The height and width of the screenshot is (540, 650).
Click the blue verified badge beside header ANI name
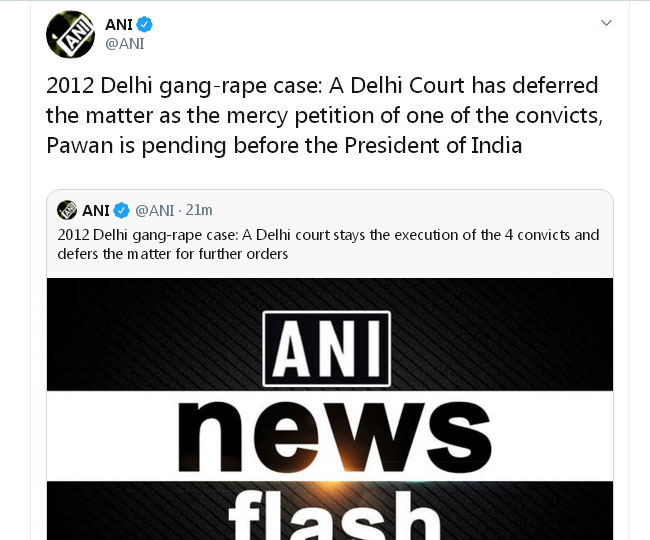point(145,24)
